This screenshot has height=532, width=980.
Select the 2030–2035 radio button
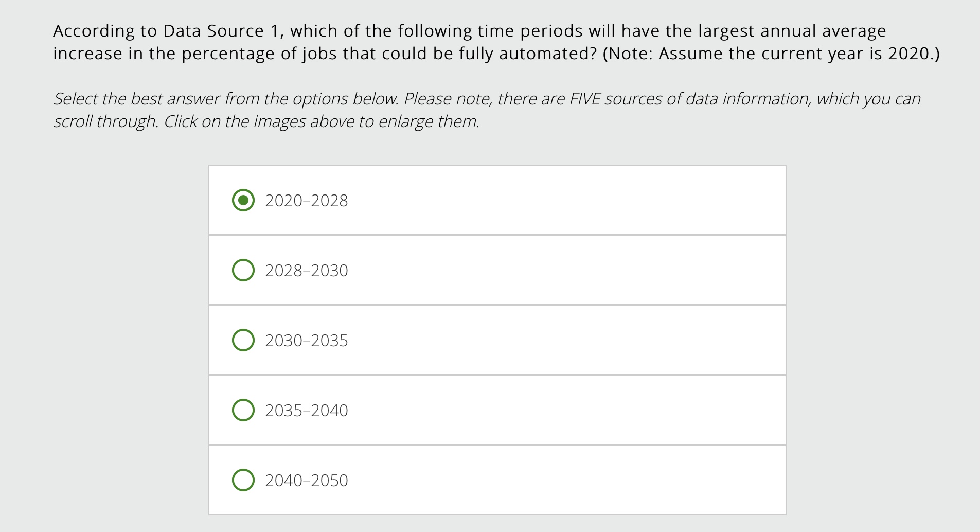pos(244,340)
